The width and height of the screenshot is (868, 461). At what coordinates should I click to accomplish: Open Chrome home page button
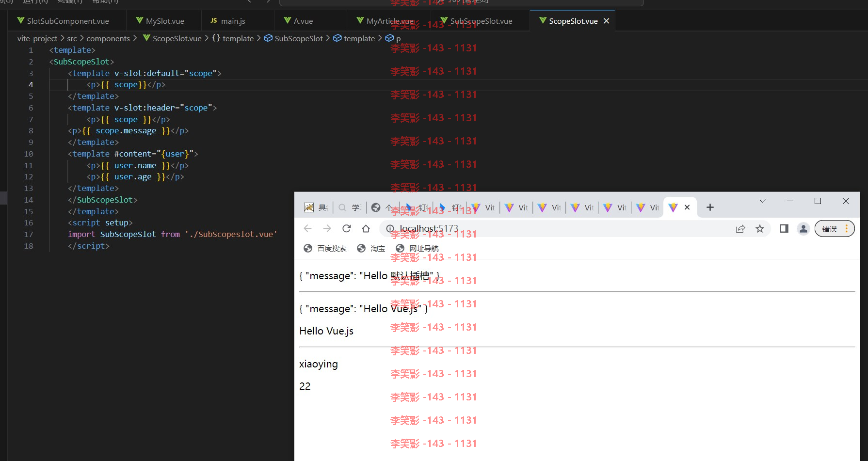[366, 228]
